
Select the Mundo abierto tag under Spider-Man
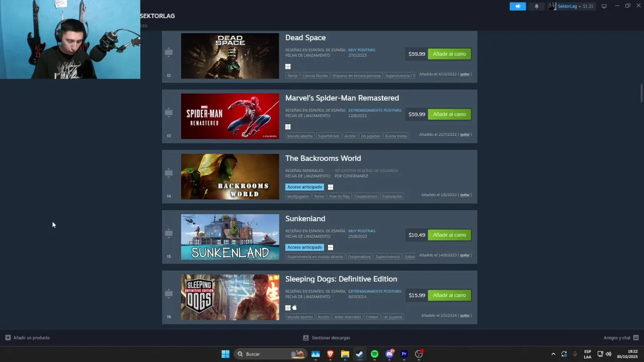pos(300,136)
